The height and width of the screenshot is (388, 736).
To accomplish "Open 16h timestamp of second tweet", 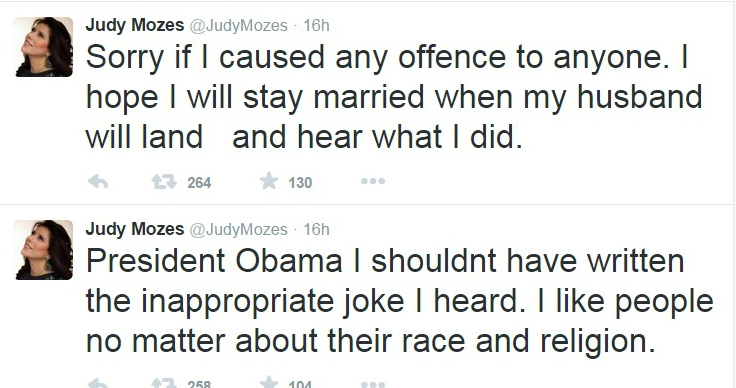I will (316, 229).
